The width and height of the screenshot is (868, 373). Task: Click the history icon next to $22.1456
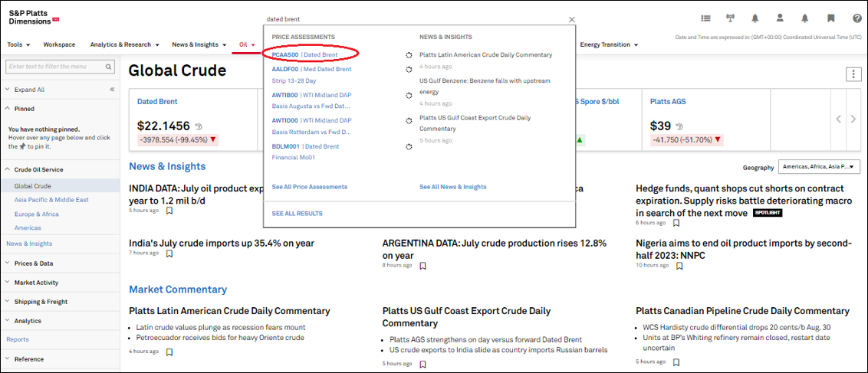[x=198, y=126]
